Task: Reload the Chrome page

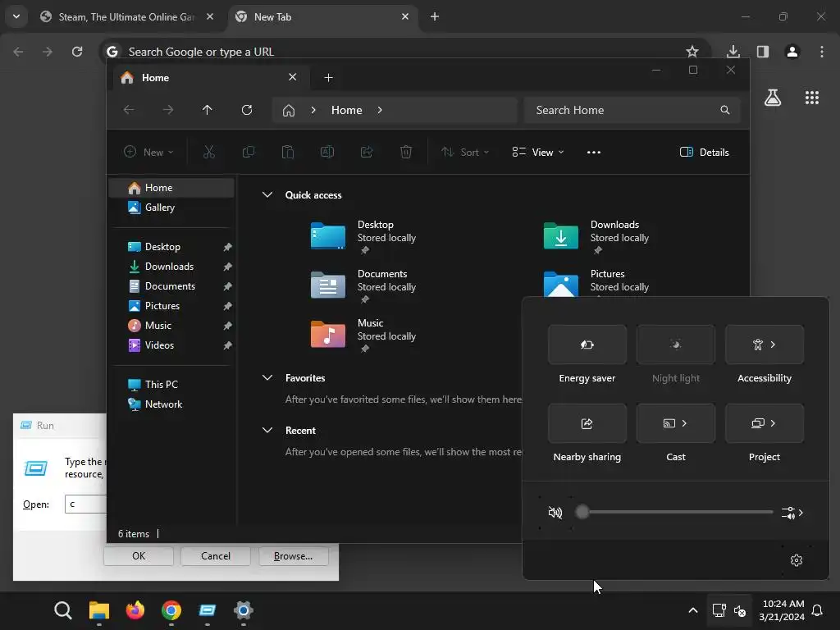Action: click(77, 52)
